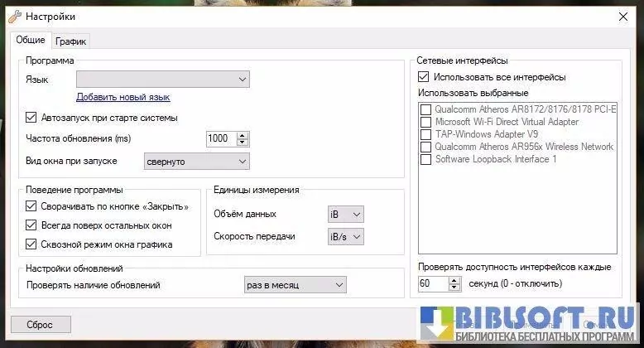Switch to the График tab
Image resolution: width=644 pixels, height=348 pixels.
point(71,41)
